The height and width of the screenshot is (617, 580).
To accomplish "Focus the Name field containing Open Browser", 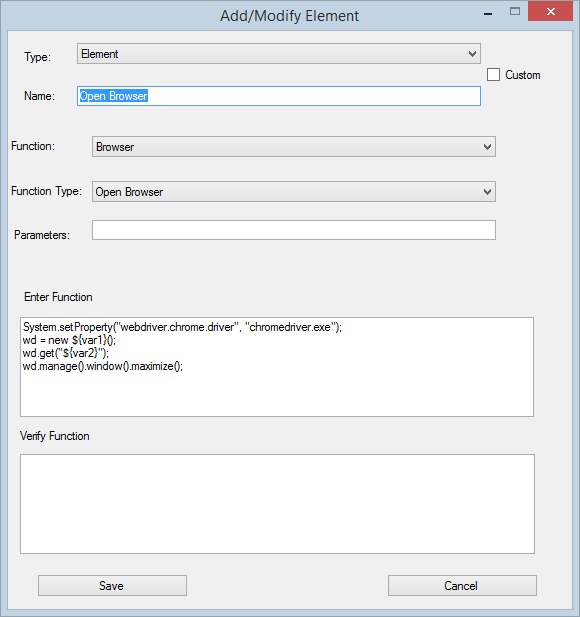I will (x=279, y=96).
